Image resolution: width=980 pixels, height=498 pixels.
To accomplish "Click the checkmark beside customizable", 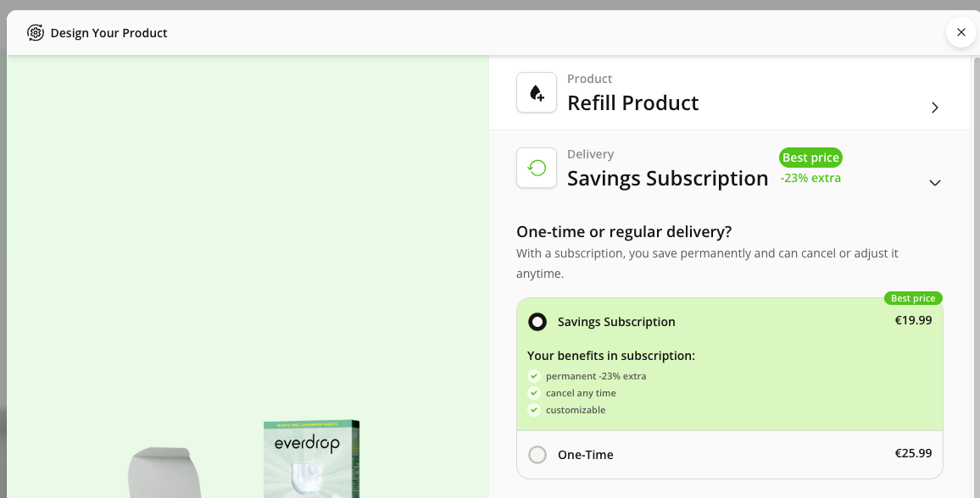I will 534,410.
